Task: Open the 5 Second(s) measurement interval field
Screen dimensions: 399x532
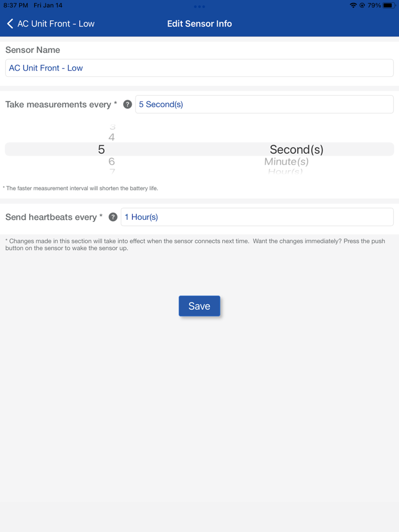Action: click(264, 104)
